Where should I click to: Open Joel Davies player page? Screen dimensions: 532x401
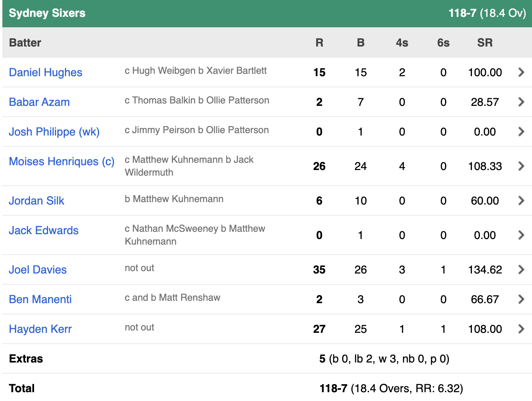click(x=38, y=270)
